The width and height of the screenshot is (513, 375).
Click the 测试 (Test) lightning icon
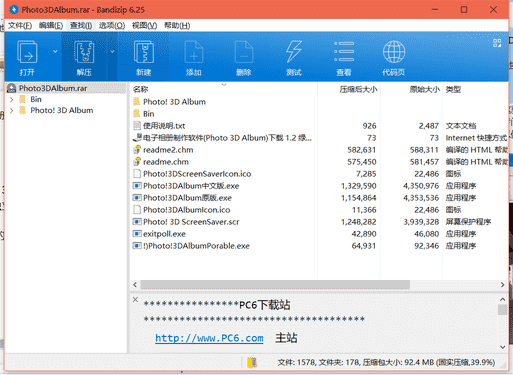tap(294, 52)
